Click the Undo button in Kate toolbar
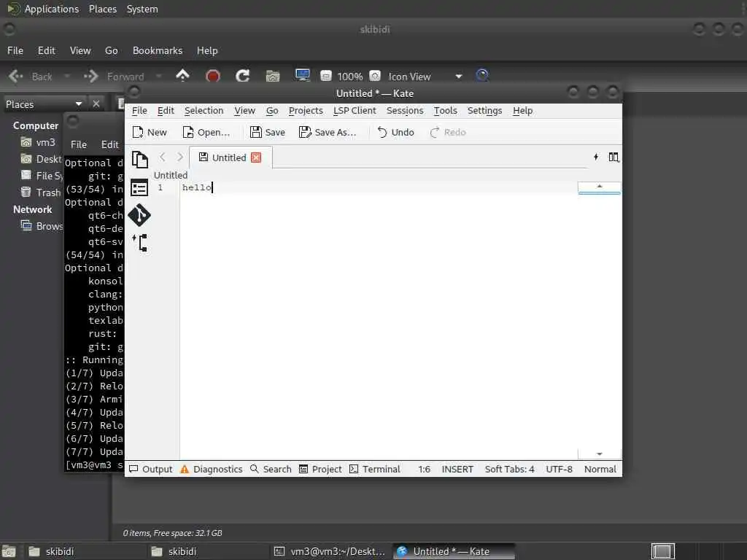Screen dimensions: 747x560 tap(395, 133)
